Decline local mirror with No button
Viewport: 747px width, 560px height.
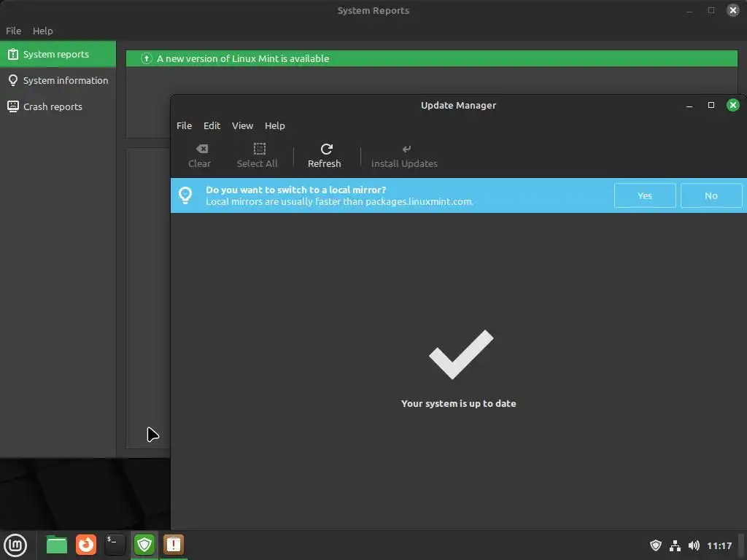point(711,195)
